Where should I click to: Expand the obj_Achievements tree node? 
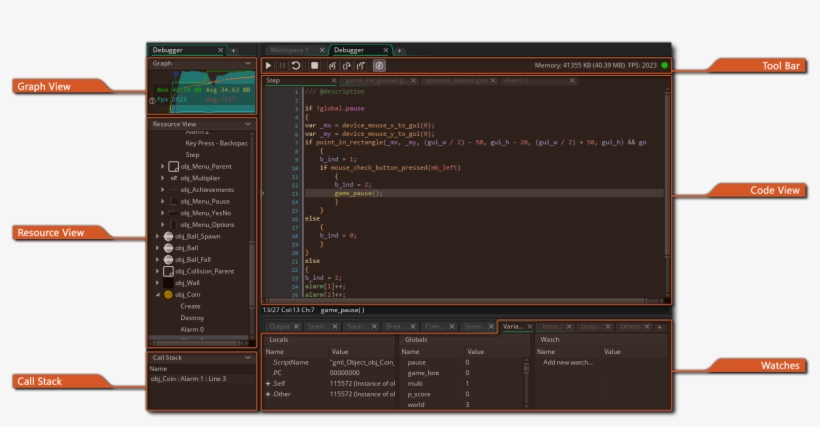tap(163, 190)
